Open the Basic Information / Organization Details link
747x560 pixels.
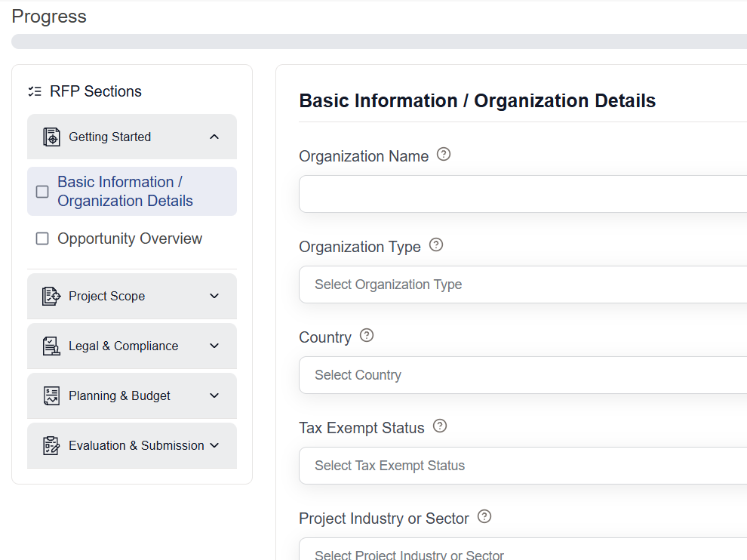125,192
